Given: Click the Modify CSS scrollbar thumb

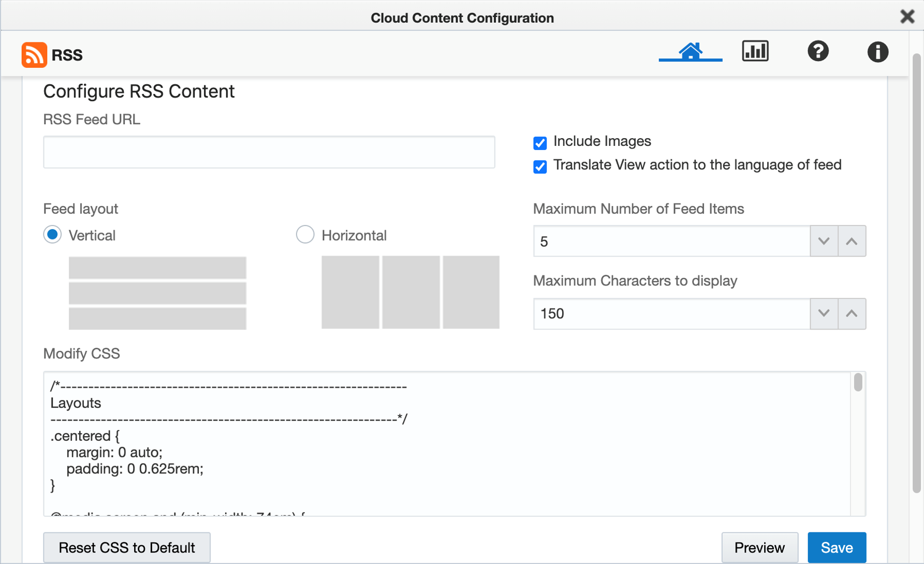Looking at the screenshot, I should coord(858,382).
